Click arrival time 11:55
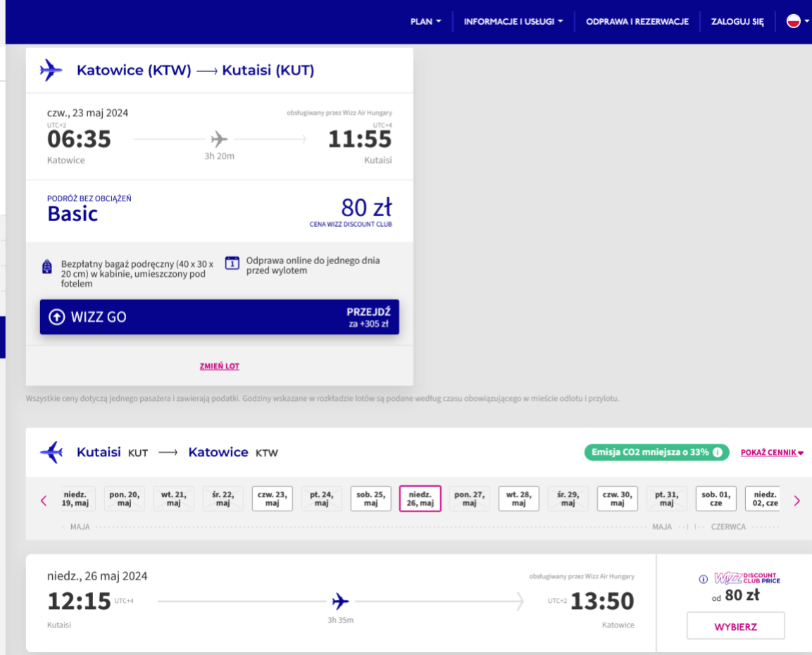This screenshot has width=812, height=655. tap(360, 139)
